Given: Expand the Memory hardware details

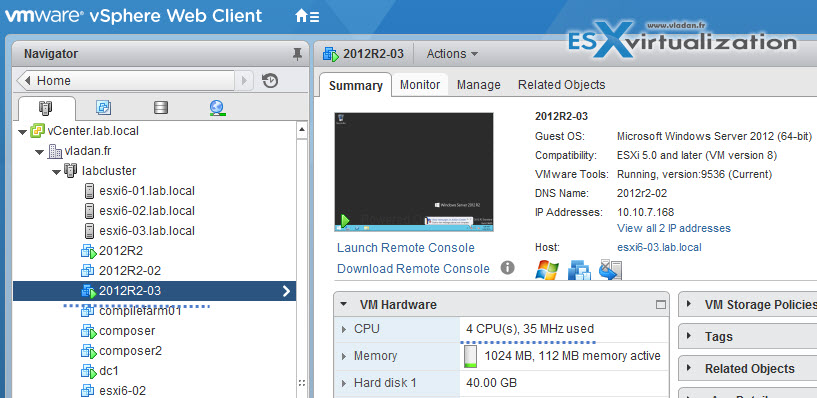Looking at the screenshot, I should [x=344, y=356].
